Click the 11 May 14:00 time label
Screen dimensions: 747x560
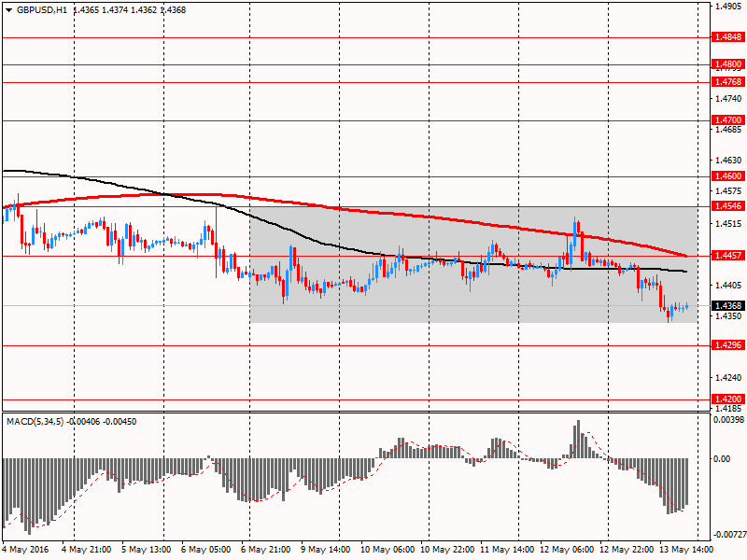tap(507, 550)
